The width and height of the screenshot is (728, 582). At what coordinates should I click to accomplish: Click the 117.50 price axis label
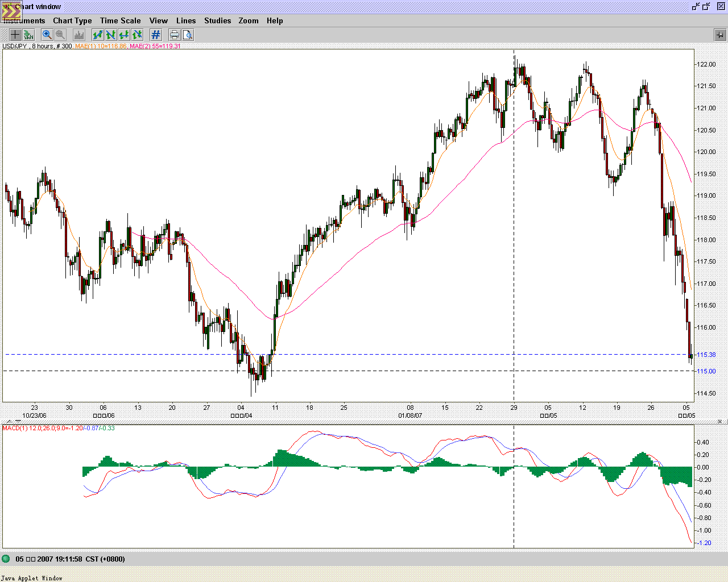[706, 261]
